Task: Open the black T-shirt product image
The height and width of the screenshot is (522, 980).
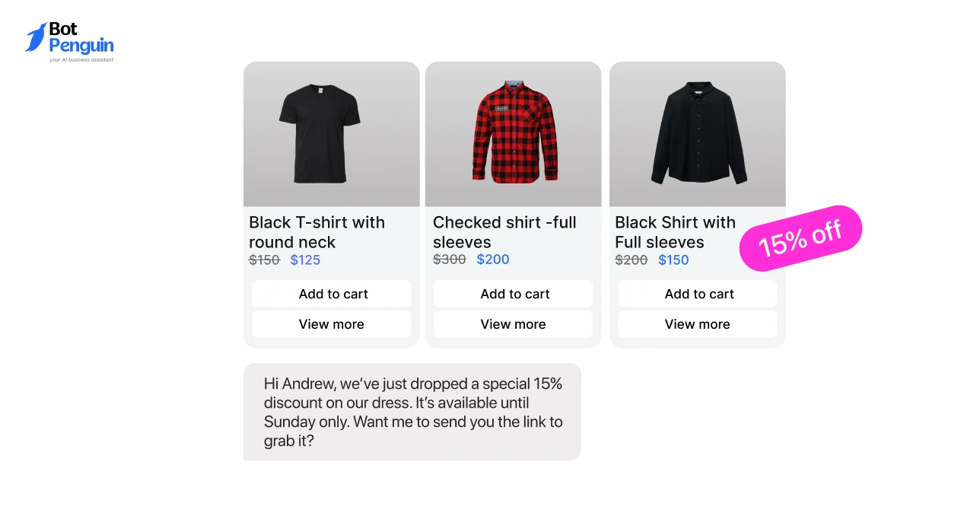Action: pyautogui.click(x=320, y=134)
